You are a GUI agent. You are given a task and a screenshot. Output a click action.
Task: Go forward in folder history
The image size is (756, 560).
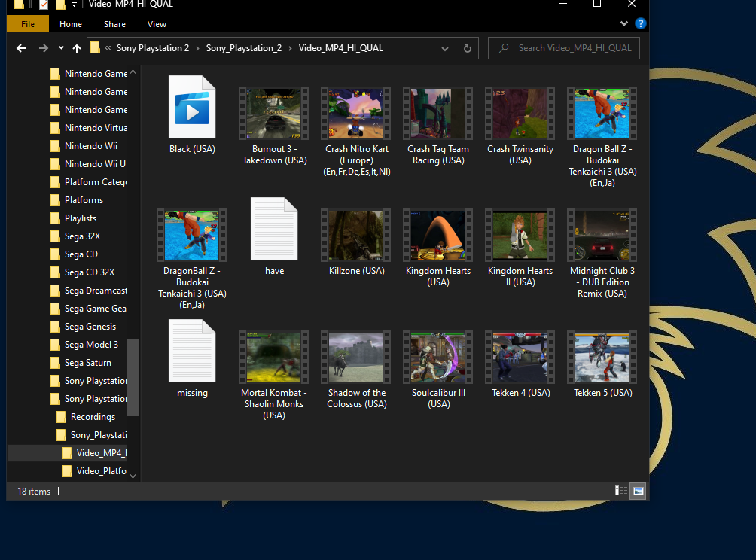44,48
